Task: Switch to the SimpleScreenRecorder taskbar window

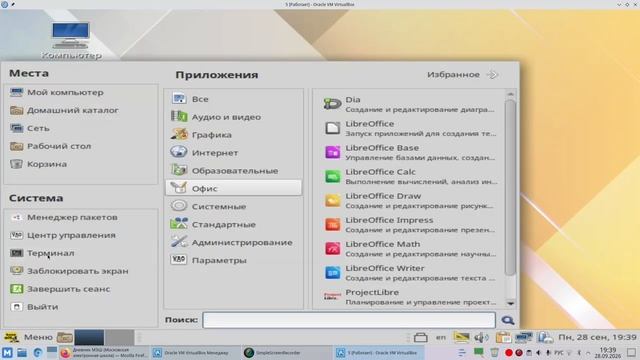Action: point(286,353)
